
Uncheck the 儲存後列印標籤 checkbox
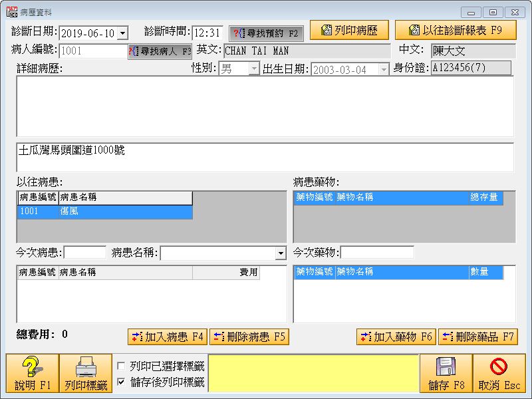(121, 382)
